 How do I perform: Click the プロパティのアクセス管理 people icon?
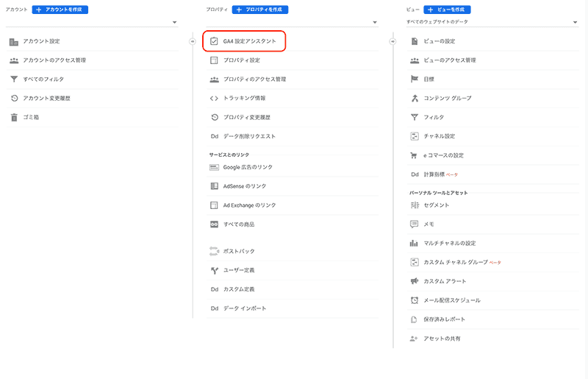214,79
